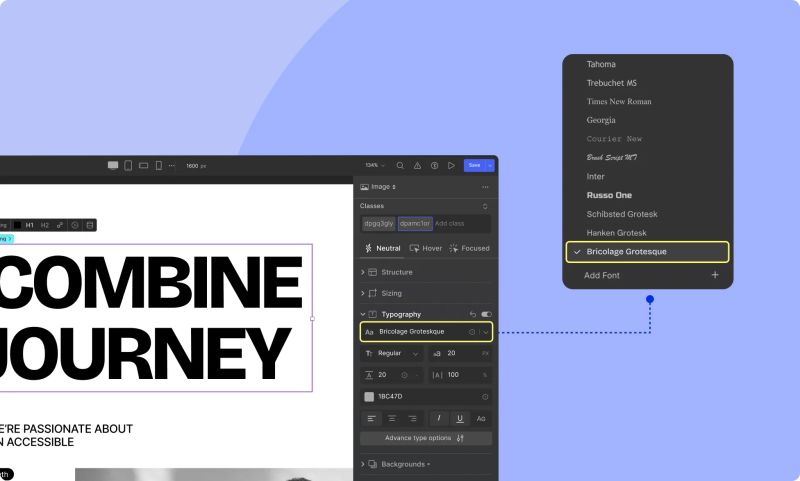This screenshot has height=481, width=800.
Task: Click the clock icon in floating toolbar
Action: tap(75, 225)
